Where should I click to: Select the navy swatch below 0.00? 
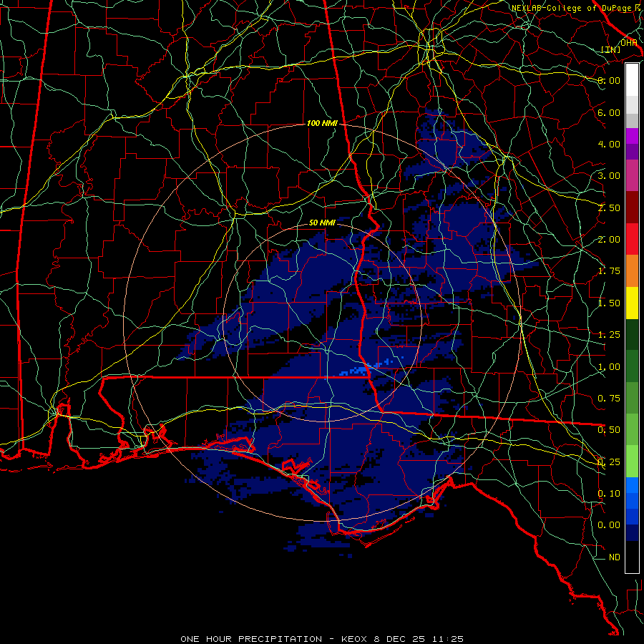coord(632,533)
